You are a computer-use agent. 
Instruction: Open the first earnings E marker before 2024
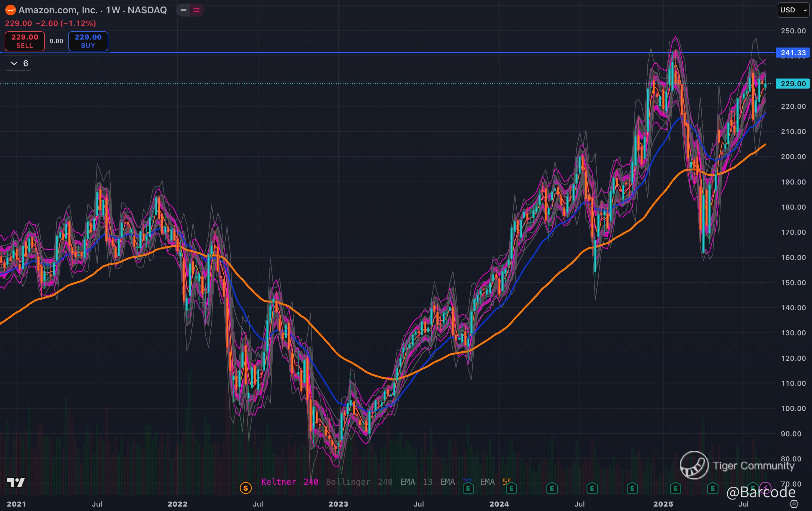coord(468,488)
